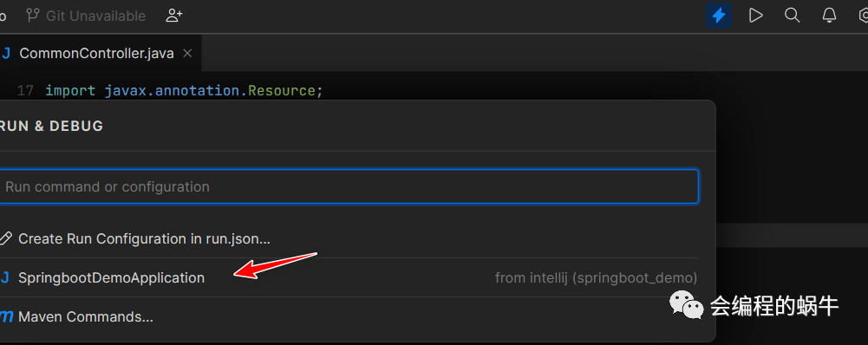Toggle Smart Mode lightning bolt icon

tap(719, 16)
